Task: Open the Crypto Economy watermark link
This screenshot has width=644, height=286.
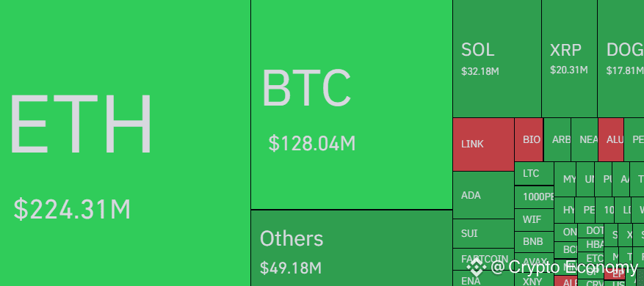Action: 565,268
